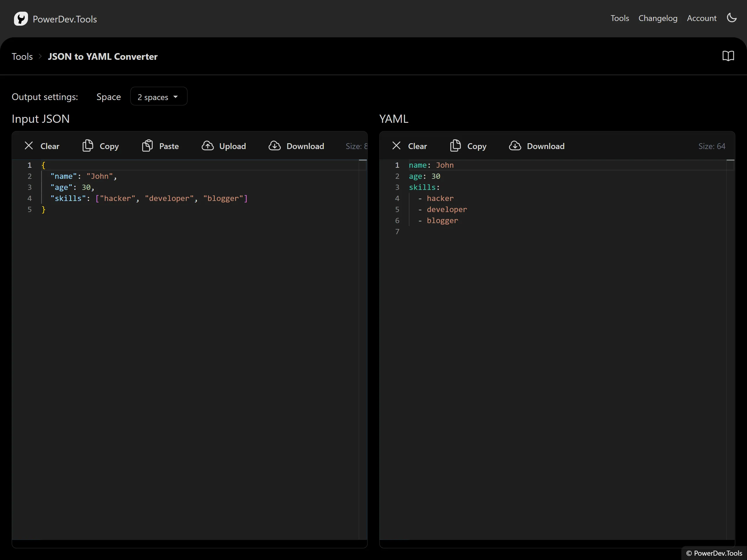The height and width of the screenshot is (560, 747).
Task: Click the PowerDev.Tools logo icon
Action: [21, 19]
